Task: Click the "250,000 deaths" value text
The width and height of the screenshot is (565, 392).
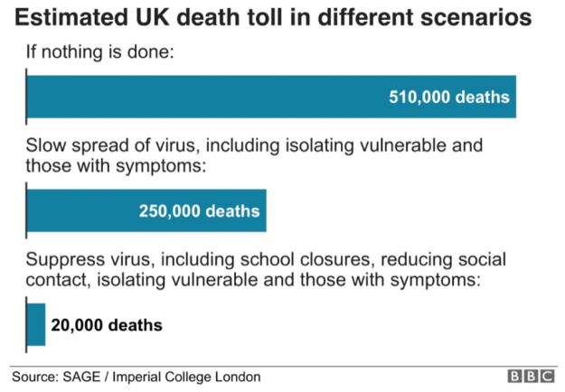Action: click(199, 211)
